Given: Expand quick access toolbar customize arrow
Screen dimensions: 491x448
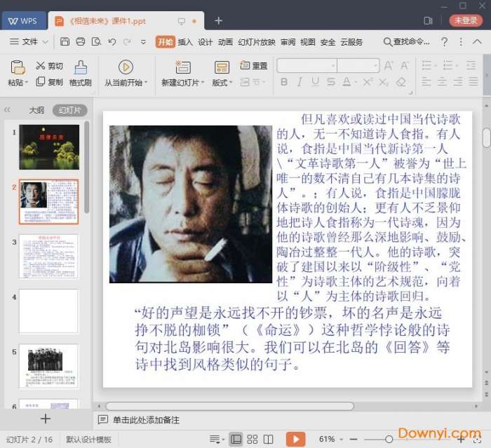Looking at the screenshot, I should coord(143,42).
